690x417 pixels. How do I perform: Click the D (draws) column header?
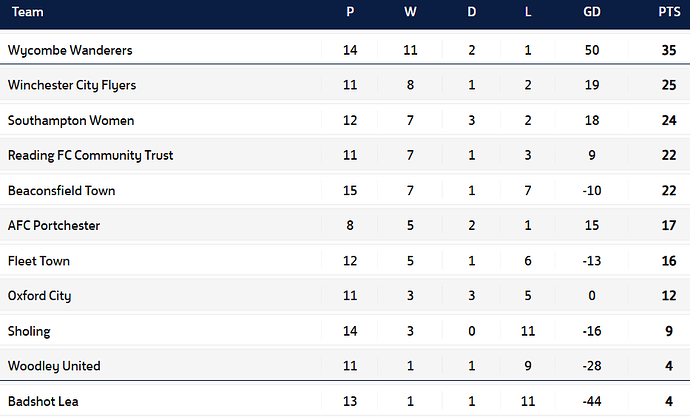coord(472,14)
